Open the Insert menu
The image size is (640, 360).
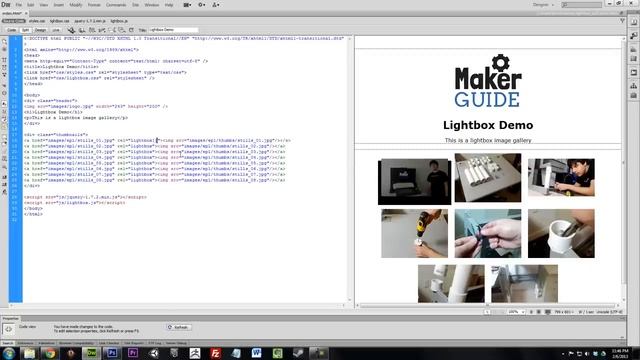tap(58, 5)
